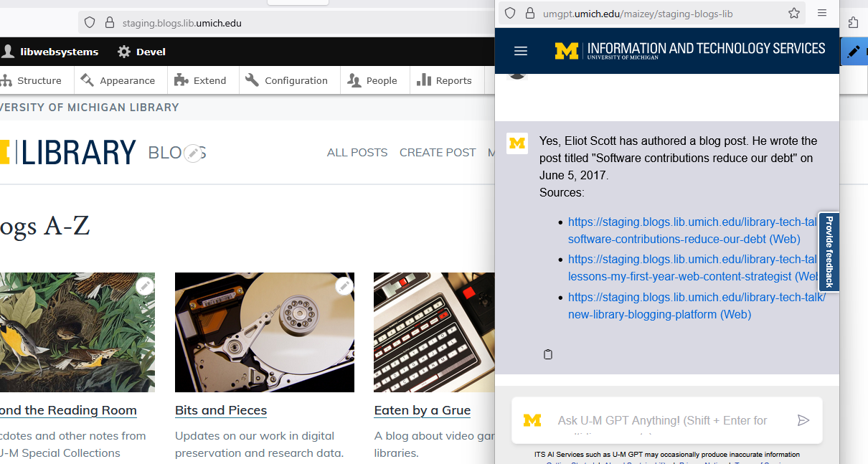Open the Eaten by a Grue blog

(423, 410)
